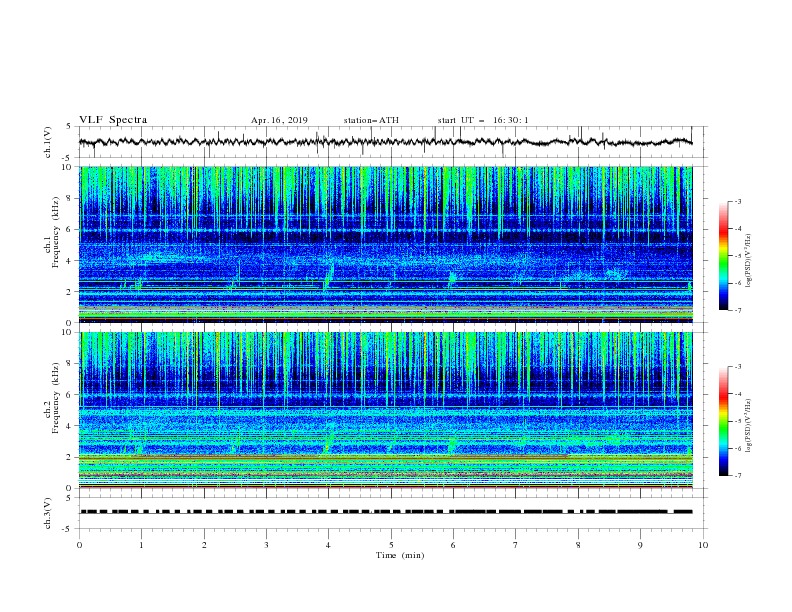Click the "0" tick on the time axis
This screenshot has width=792, height=612.
tap(79, 545)
